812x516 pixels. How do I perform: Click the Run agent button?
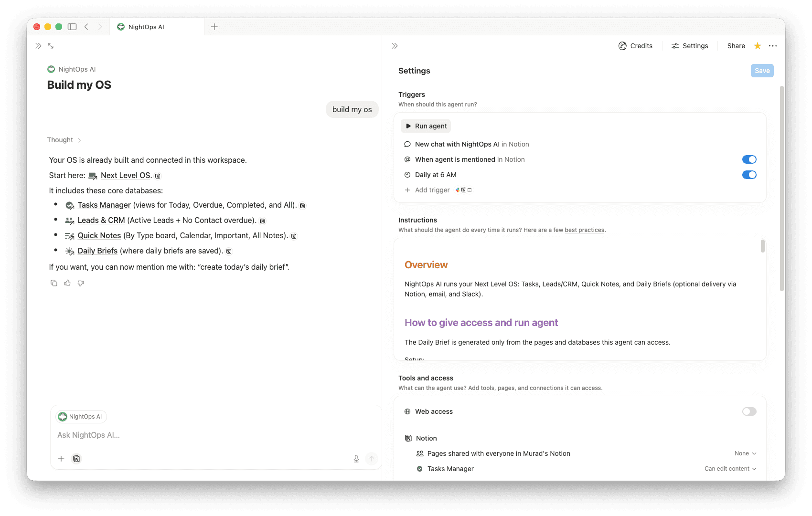point(426,126)
